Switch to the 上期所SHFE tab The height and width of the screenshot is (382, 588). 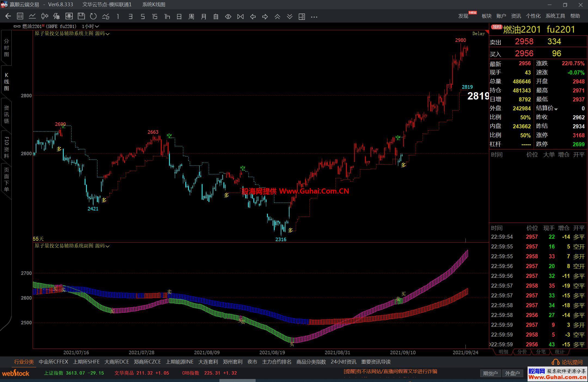pyautogui.click(x=86, y=362)
